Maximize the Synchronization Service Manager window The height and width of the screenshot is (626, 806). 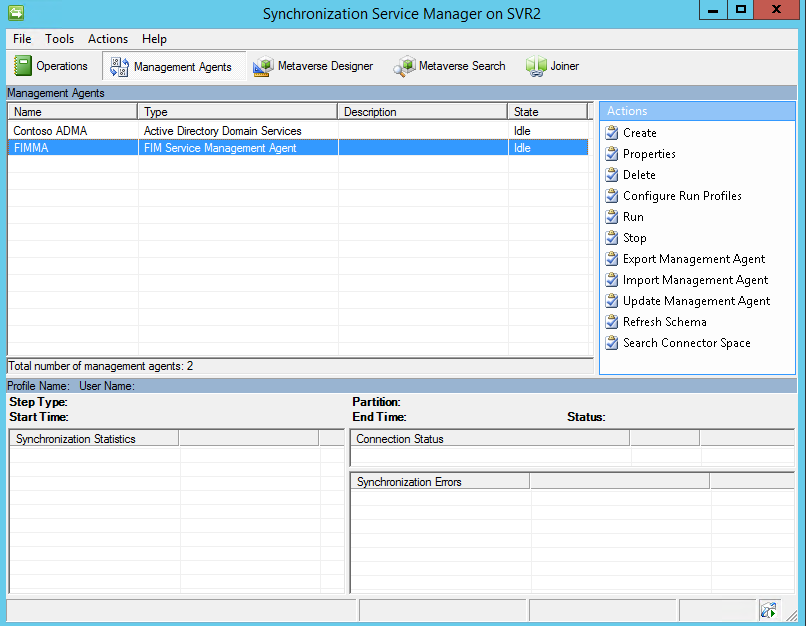pos(741,10)
